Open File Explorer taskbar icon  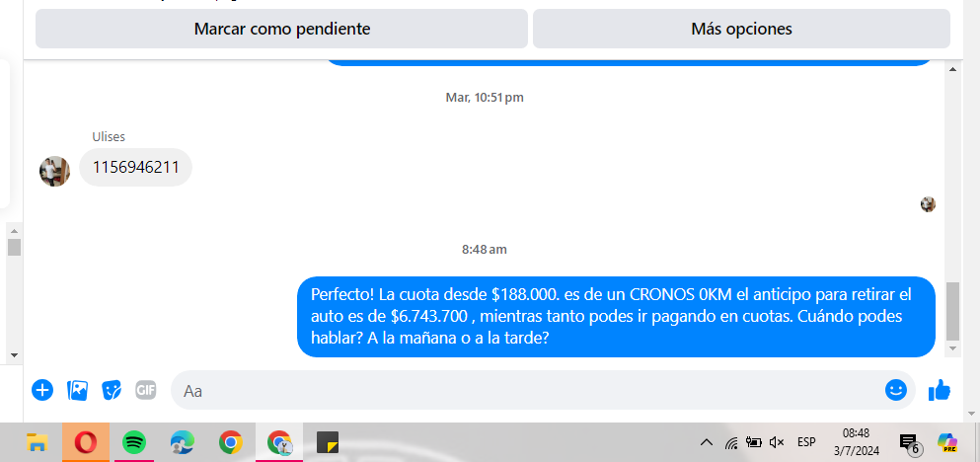38,442
